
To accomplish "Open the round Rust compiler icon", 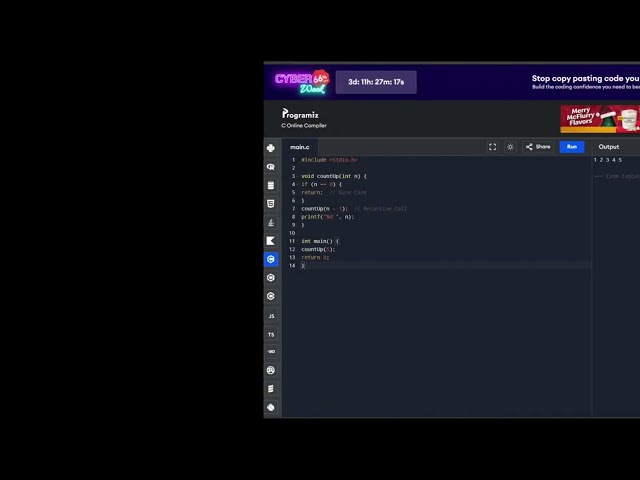I will point(271,370).
